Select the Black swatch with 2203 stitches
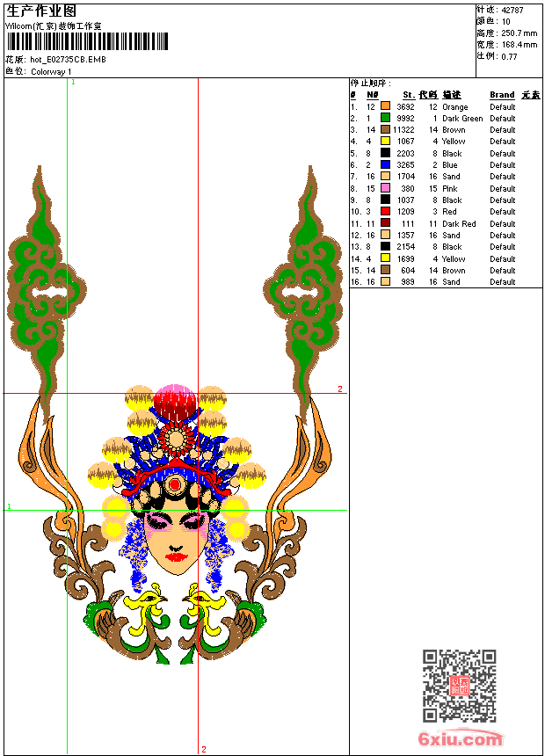Image resolution: width=545 pixels, height=756 pixels. click(x=385, y=153)
